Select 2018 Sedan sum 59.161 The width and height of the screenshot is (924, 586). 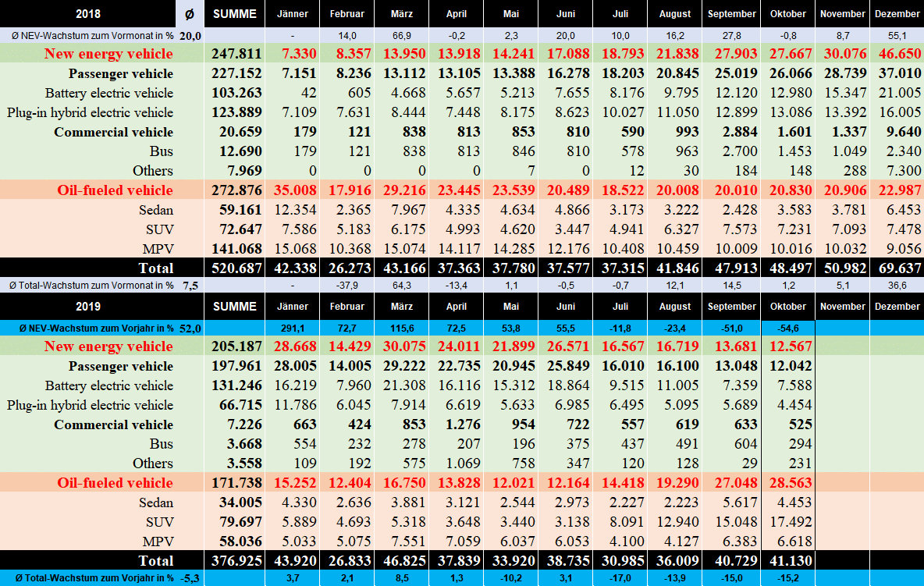point(240,210)
